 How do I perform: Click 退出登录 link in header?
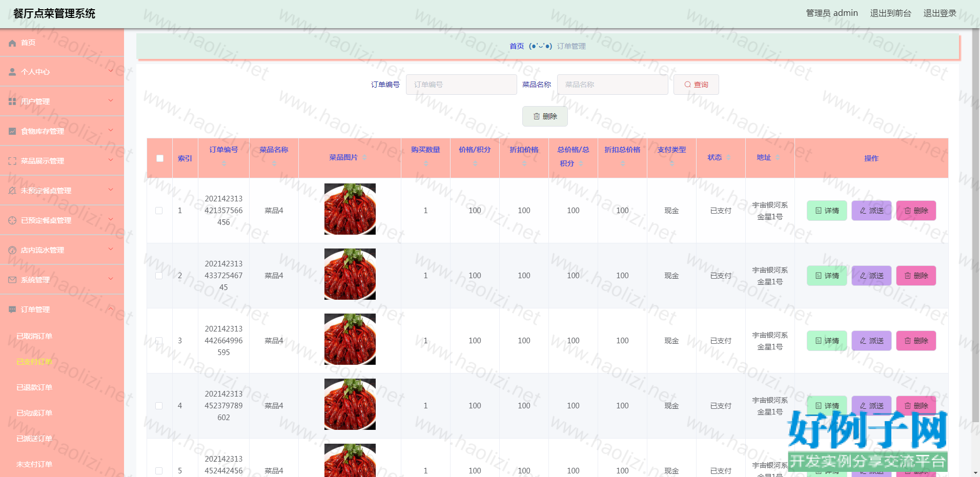(940, 13)
